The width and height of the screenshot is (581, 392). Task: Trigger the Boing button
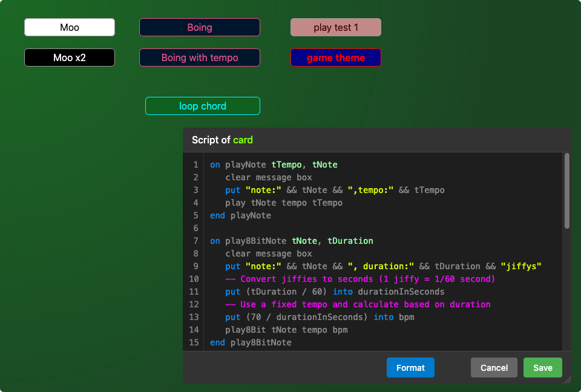coord(200,27)
